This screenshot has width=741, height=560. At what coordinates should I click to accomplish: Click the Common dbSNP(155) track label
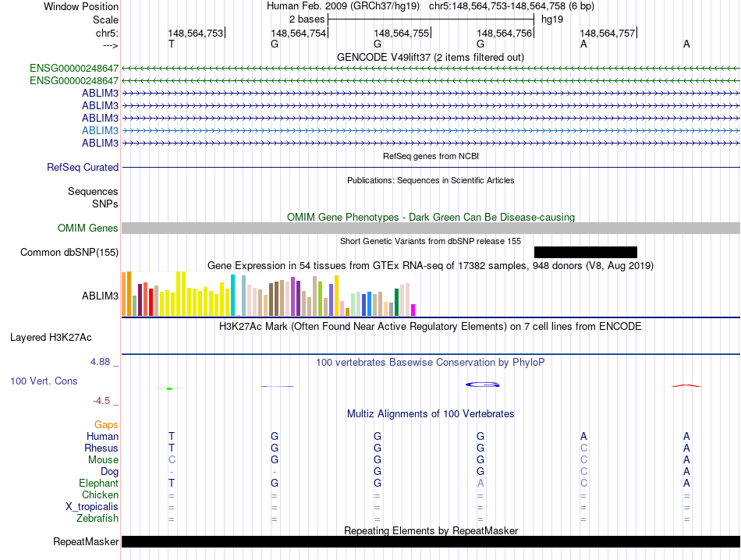tap(69, 253)
